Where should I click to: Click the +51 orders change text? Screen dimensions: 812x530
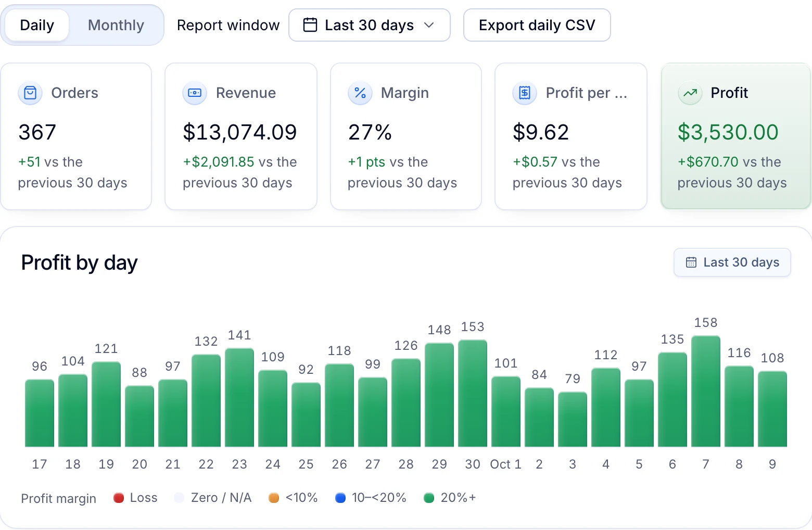pos(29,162)
